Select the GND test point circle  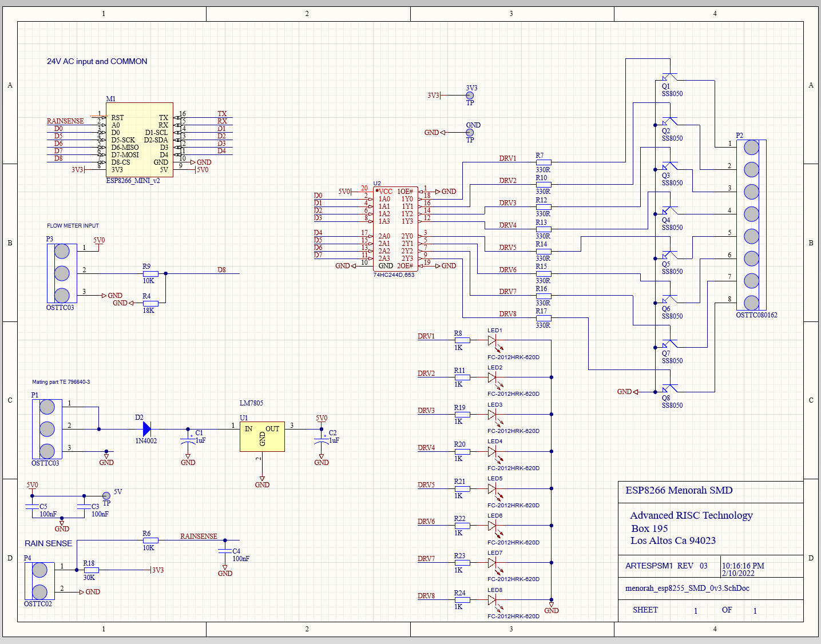(x=470, y=133)
